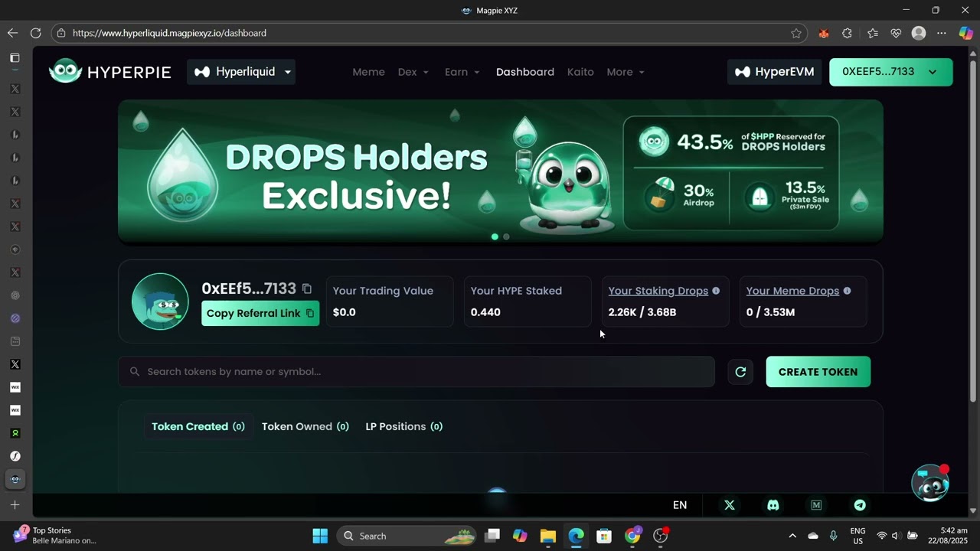Open the browser Extensions puzzle icon
The image size is (980, 551).
(847, 33)
